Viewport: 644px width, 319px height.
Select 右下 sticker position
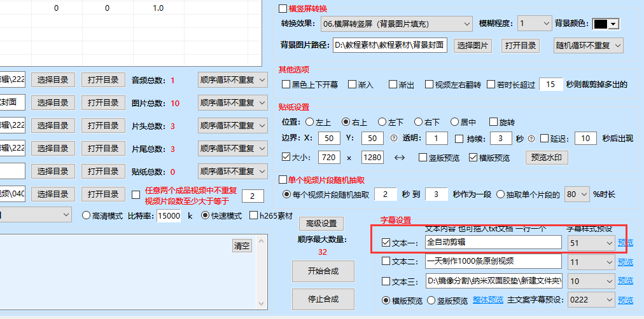(x=418, y=122)
